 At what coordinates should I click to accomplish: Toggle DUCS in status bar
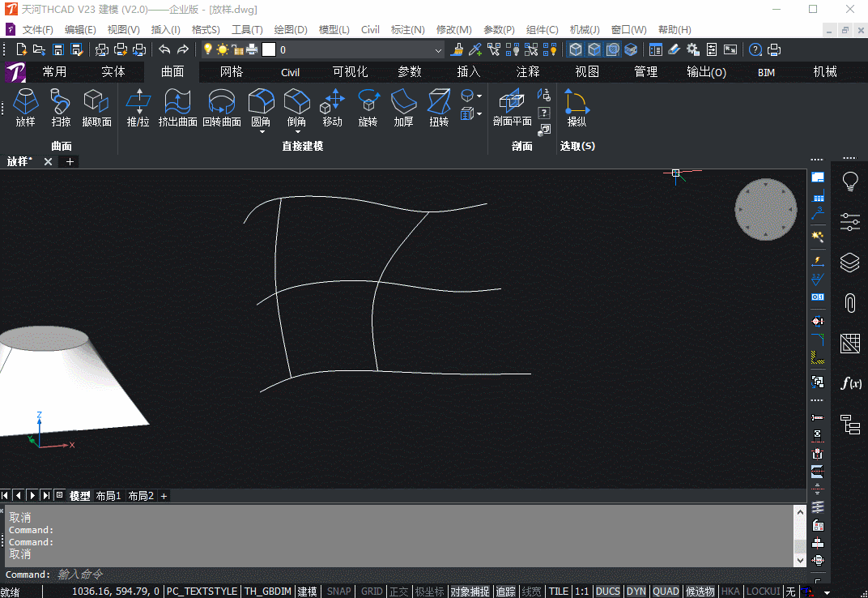607,592
